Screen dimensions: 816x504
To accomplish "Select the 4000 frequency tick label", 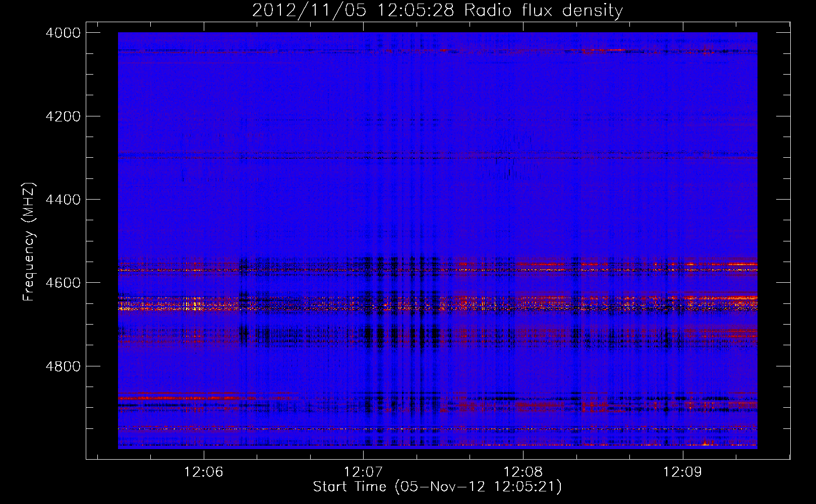I will point(63,33).
